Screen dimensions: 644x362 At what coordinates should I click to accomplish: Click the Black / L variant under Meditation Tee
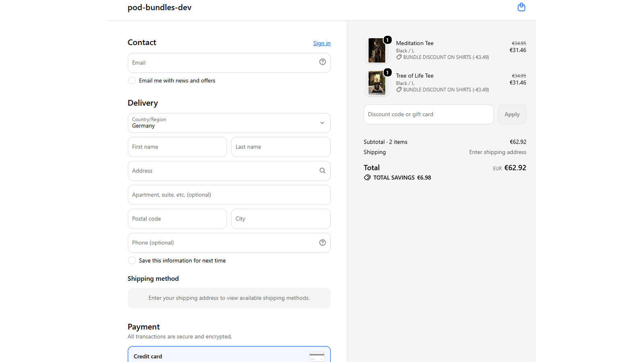pyautogui.click(x=405, y=51)
